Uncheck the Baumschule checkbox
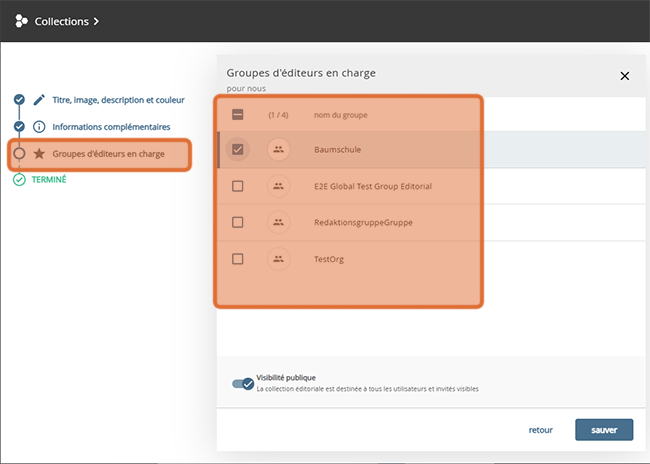The height and width of the screenshot is (464, 650). coord(237,150)
